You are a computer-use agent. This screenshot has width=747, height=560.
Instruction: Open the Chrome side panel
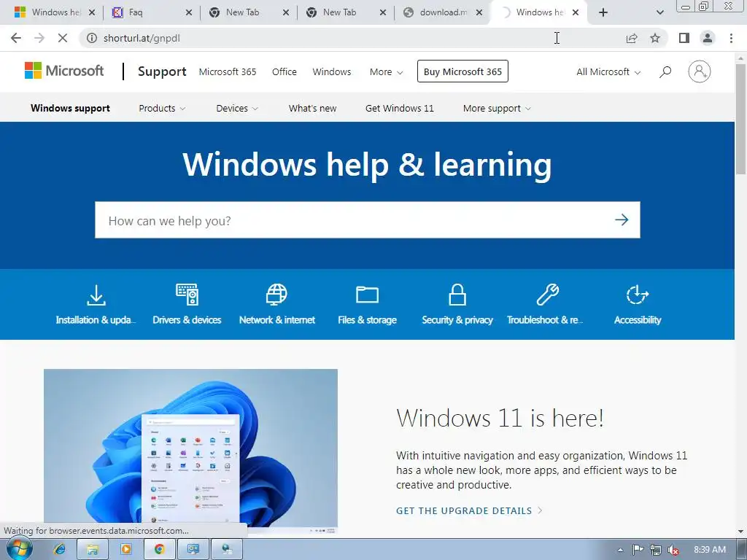[684, 38]
